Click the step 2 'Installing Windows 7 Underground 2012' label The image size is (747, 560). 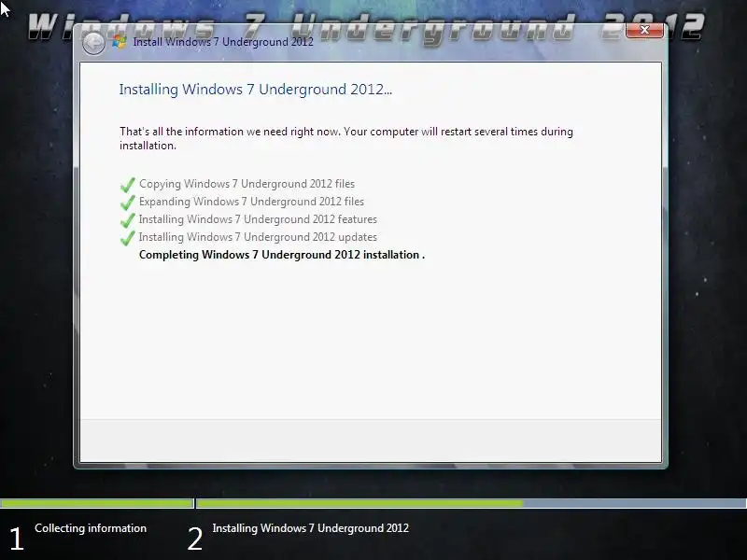pos(311,528)
